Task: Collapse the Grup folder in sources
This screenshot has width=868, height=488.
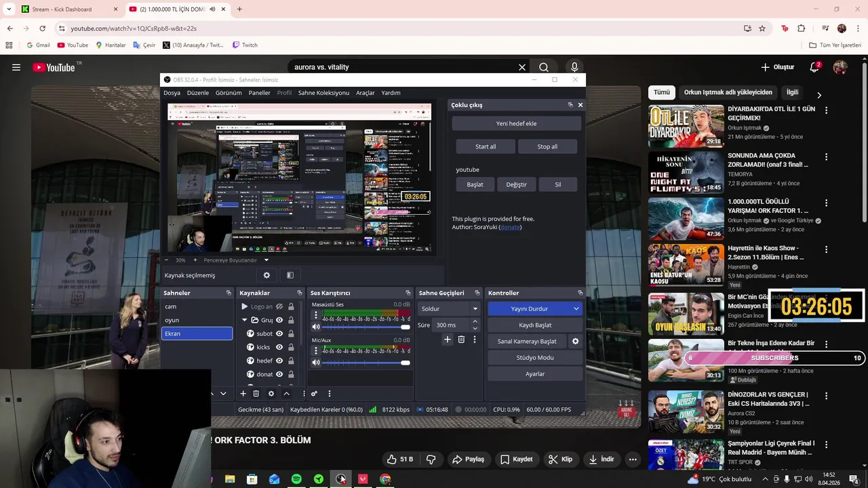Action: pos(245,320)
